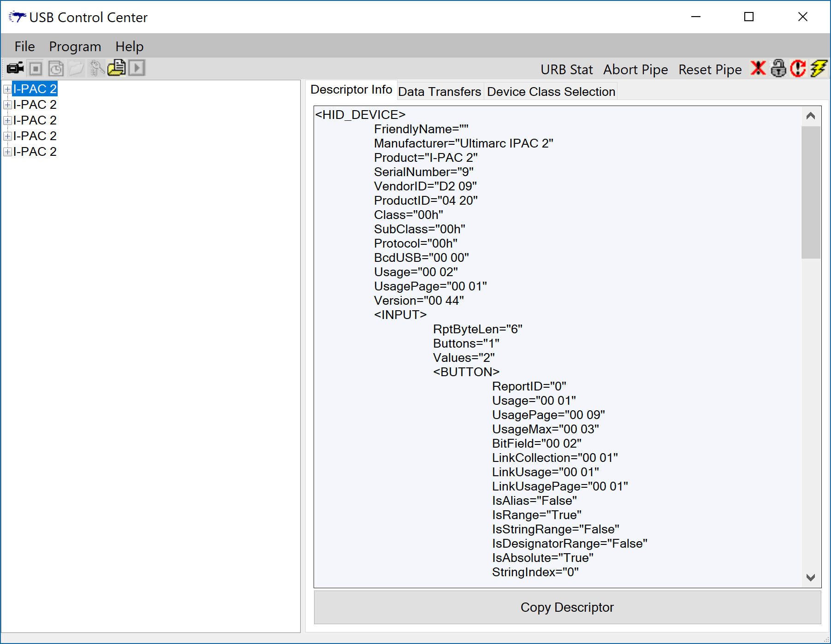This screenshot has width=831, height=644.
Task: Click the Reset Pipe button
Action: (x=710, y=70)
